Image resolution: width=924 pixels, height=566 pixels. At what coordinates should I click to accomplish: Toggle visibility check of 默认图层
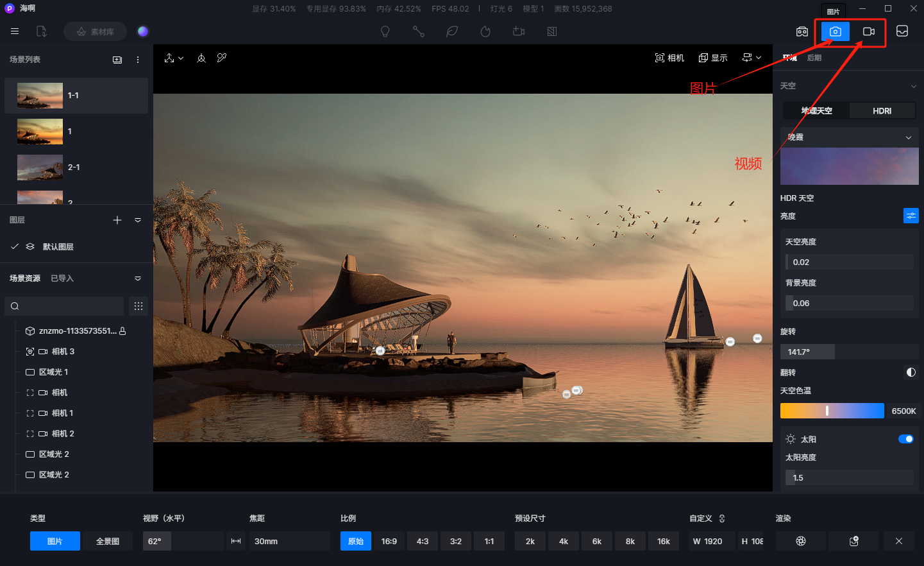[15, 246]
